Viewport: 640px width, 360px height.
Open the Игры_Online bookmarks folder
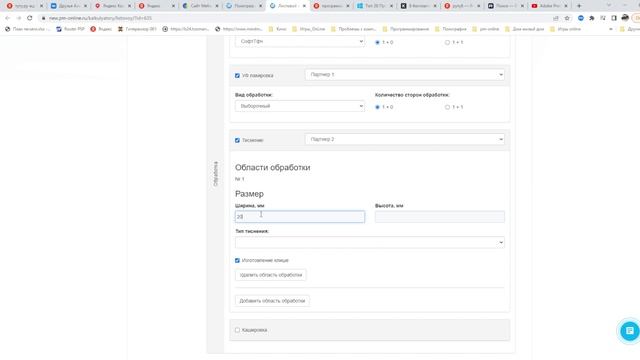(x=309, y=29)
